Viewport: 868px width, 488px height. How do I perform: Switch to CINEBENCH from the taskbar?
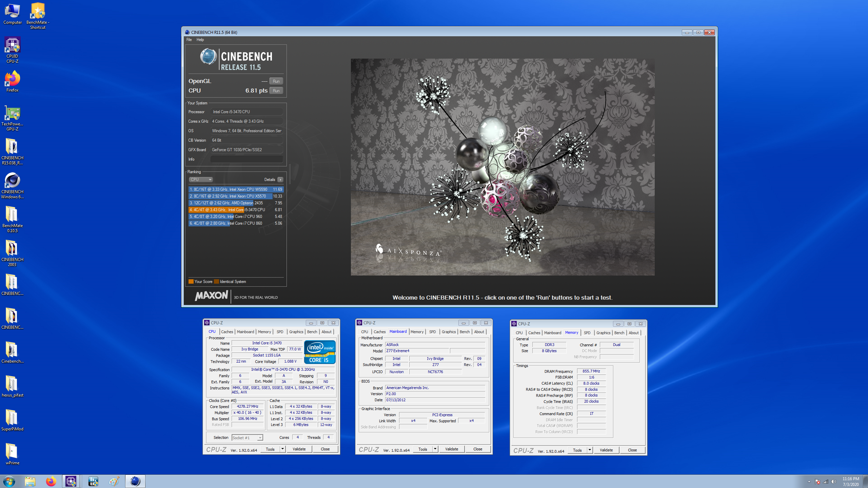pos(135,481)
